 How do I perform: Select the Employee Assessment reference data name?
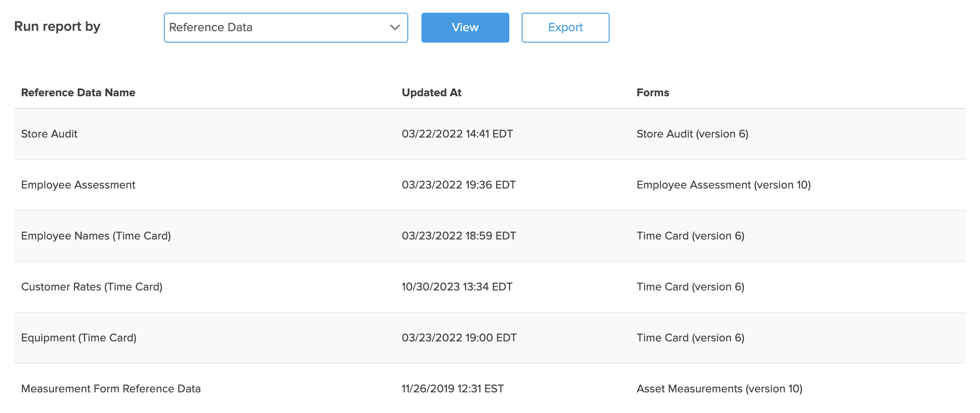78,185
